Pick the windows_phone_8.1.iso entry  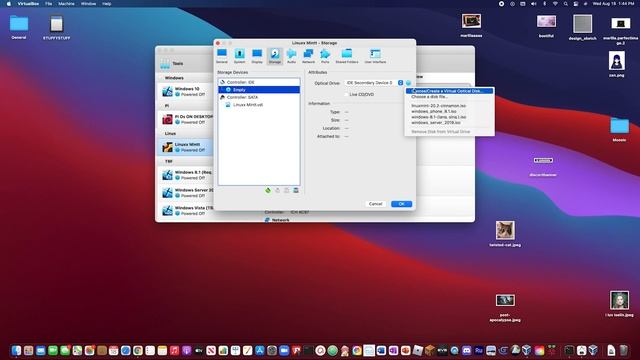click(x=449, y=111)
